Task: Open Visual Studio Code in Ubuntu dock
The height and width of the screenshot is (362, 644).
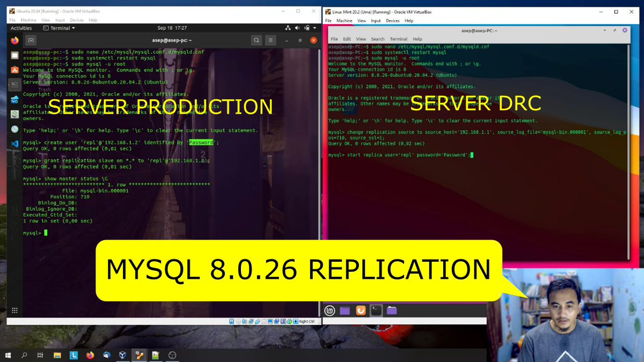Action: pyautogui.click(x=14, y=143)
